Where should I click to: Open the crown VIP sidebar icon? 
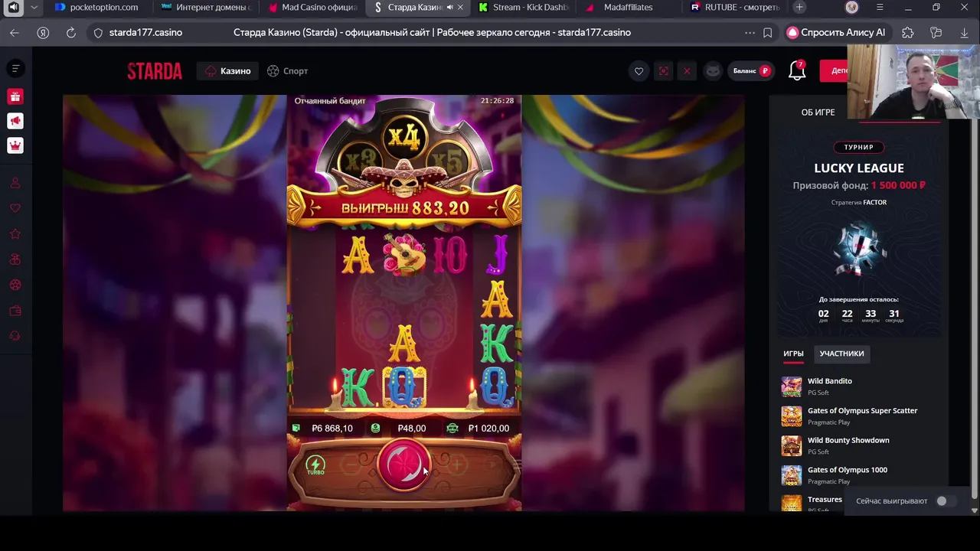pos(15,145)
